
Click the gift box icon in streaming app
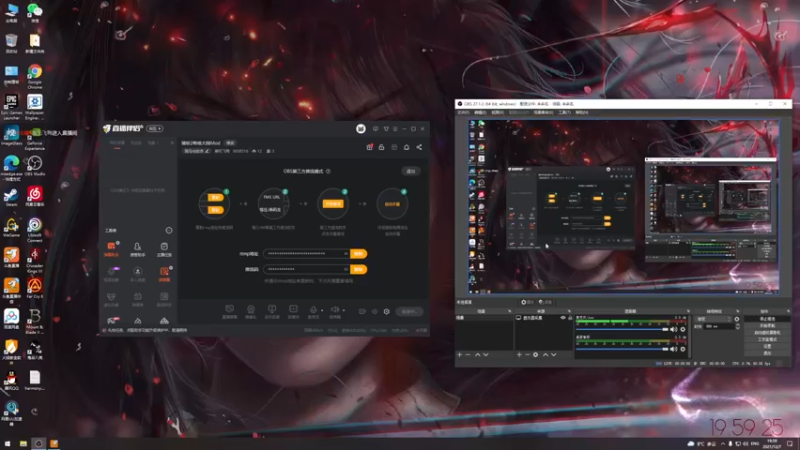[369, 147]
